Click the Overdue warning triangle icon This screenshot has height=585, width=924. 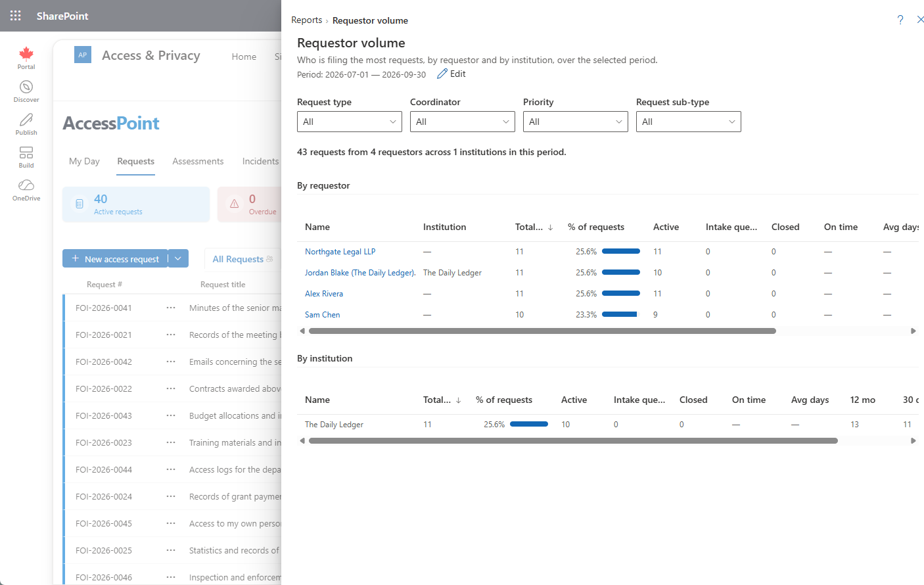[x=235, y=204]
